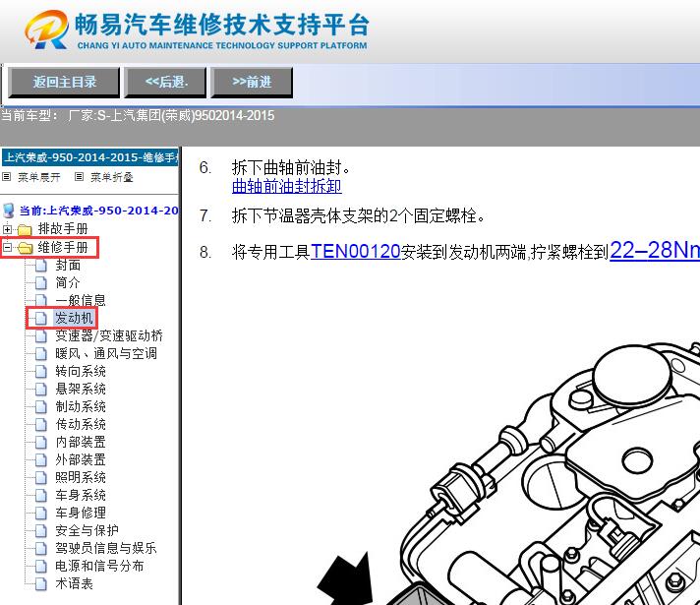Open the 外部装置 section
Viewport: 700px width, 605px height.
point(81,459)
